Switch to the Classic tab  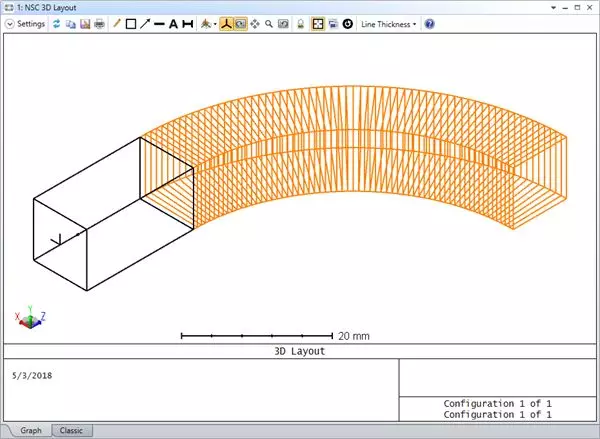pos(72,430)
